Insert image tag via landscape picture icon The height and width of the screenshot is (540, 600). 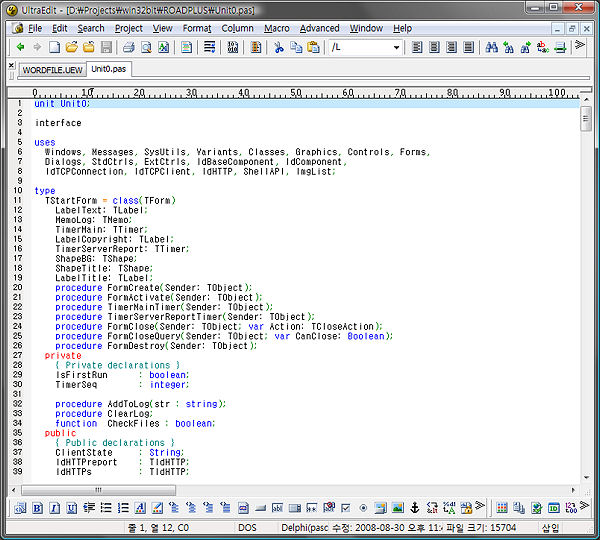click(x=398, y=508)
